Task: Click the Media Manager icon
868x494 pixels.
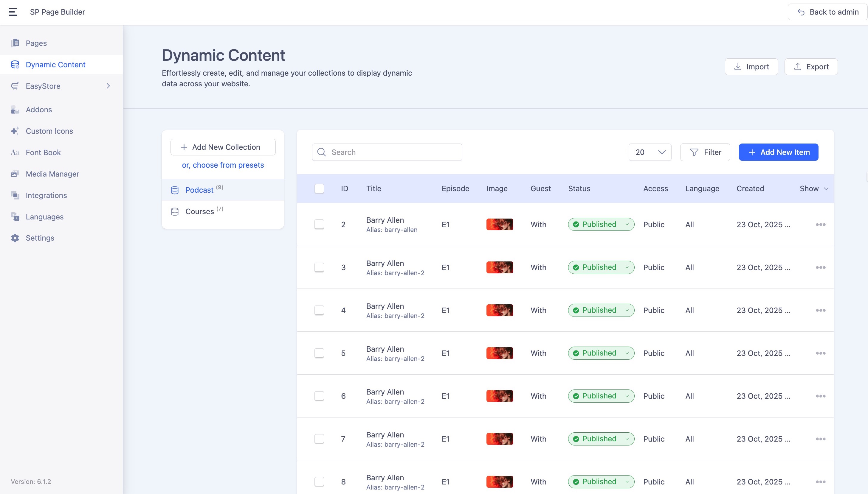Action: click(15, 174)
